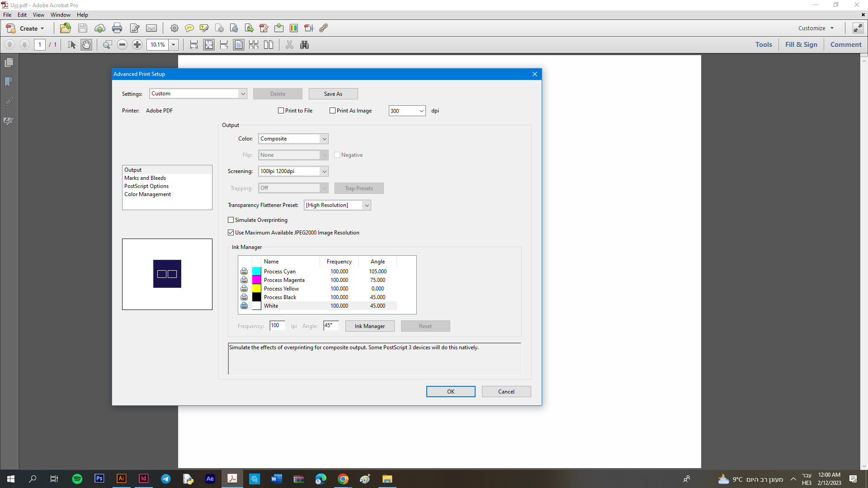Select the Hand tool
This screenshot has height=488, width=868.
click(86, 45)
